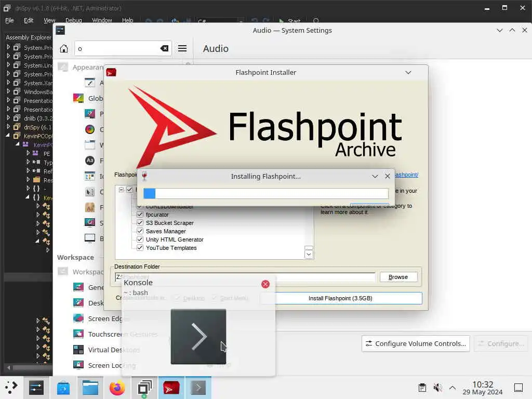Click Destination Folder path field
The height and width of the screenshot is (399, 532).
point(245,277)
